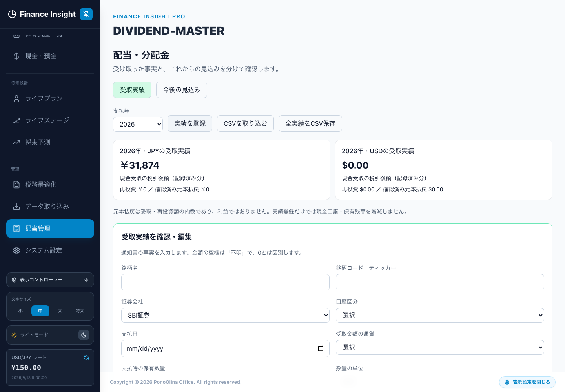Open データ取り込み in the sidebar
The height and width of the screenshot is (392, 565).
tap(50, 207)
